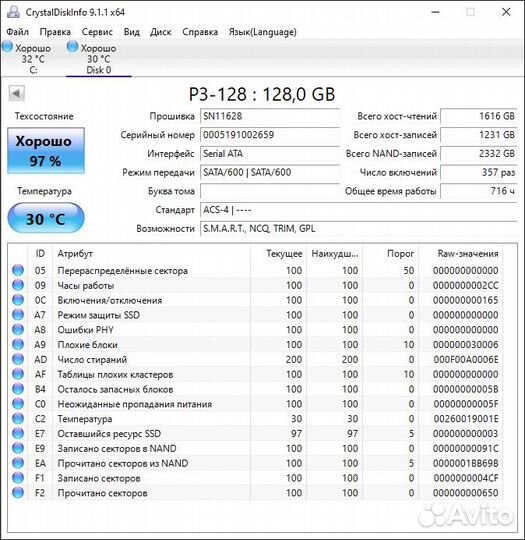Minimize the CrystalDiskInfo window
This screenshot has width=525, height=540.
click(x=435, y=12)
